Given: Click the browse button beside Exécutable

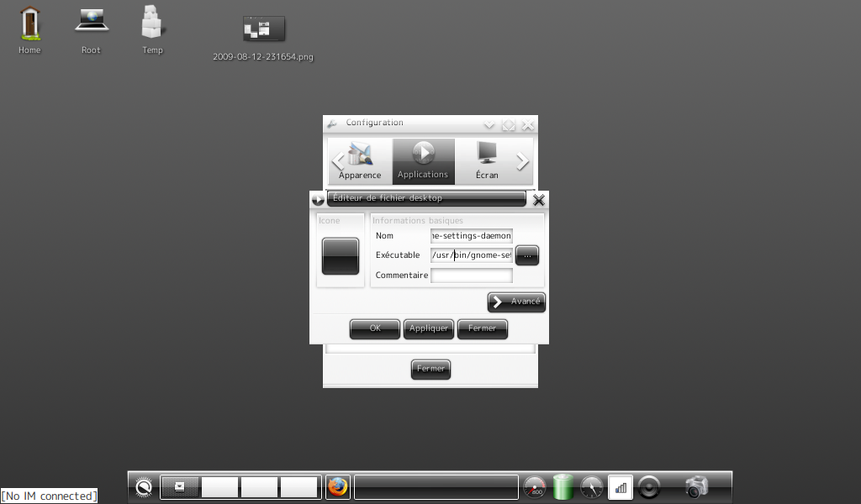Looking at the screenshot, I should click(x=526, y=255).
